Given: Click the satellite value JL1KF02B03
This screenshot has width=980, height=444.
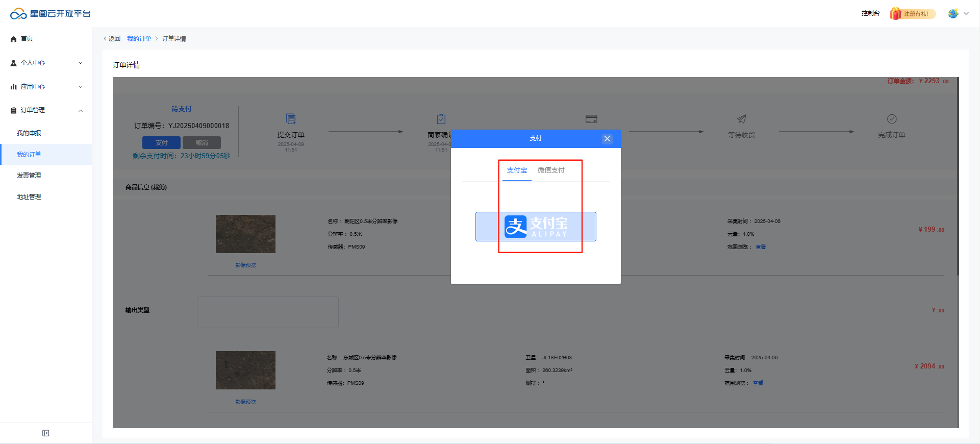Looking at the screenshot, I should click(557, 358).
